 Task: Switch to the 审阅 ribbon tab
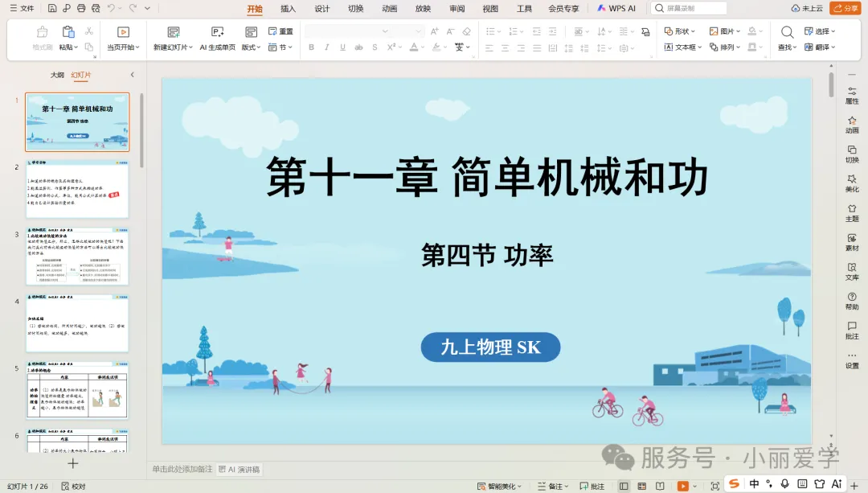pos(457,8)
